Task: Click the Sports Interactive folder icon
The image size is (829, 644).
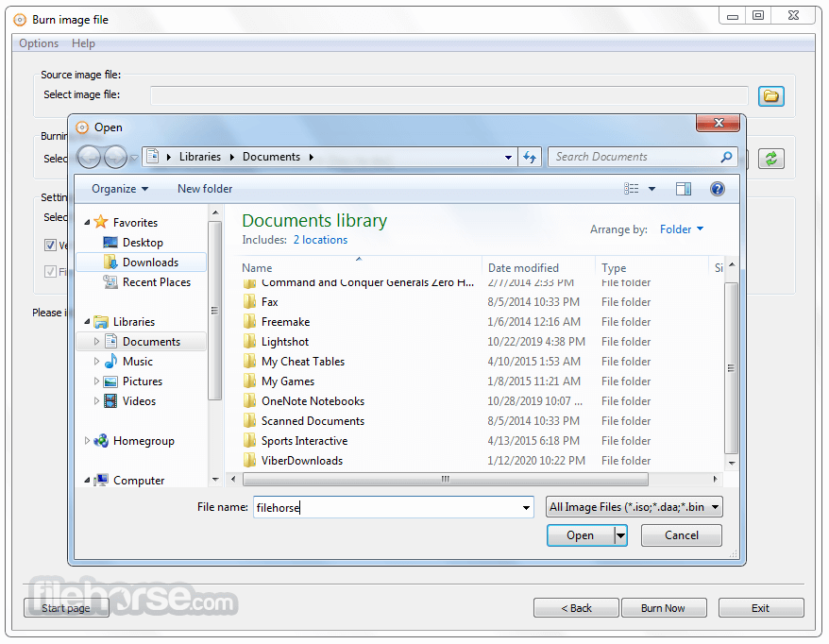Action: point(249,441)
